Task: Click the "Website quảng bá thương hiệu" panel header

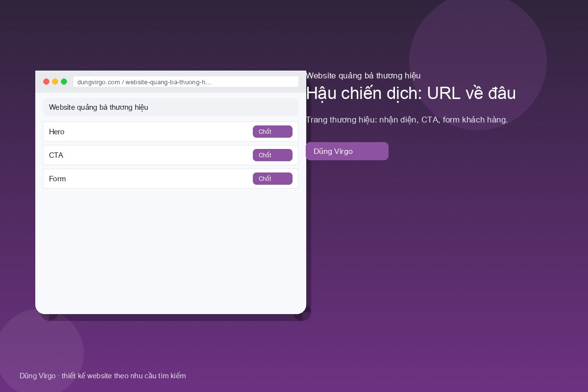Action: click(171, 107)
